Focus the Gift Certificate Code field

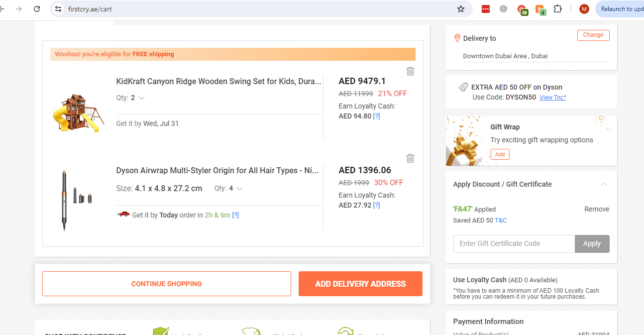point(514,243)
